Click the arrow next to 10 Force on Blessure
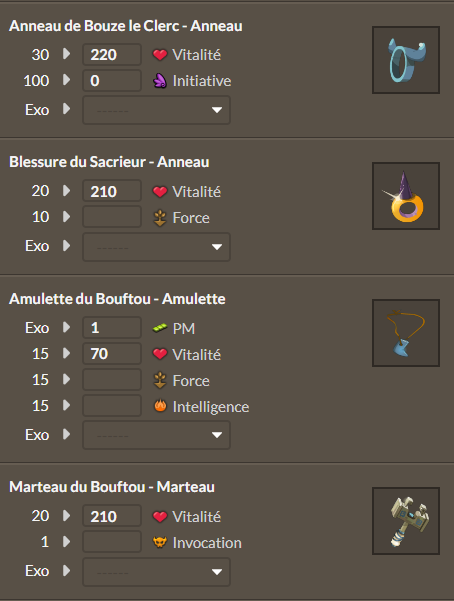Screen dimensions: 454x601 click(66, 217)
